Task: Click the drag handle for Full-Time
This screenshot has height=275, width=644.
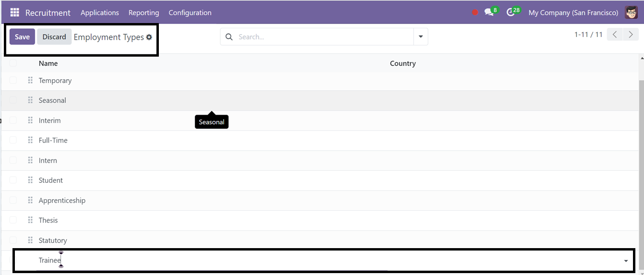Action: (x=30, y=140)
